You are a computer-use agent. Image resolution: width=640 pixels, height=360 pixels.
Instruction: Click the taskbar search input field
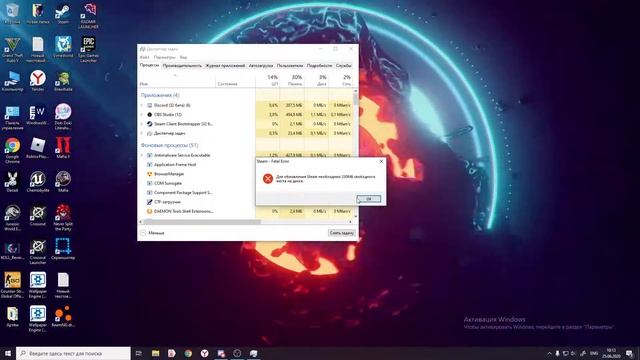coord(73,353)
